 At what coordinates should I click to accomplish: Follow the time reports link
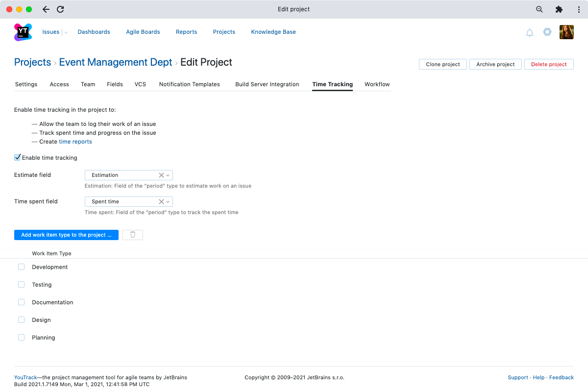click(75, 142)
